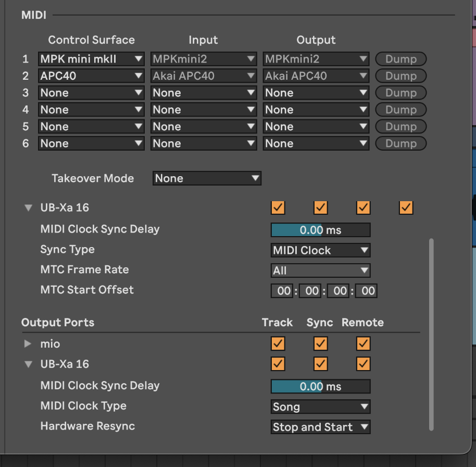Open the MIDI Clock Type dropdown (Song)
The height and width of the screenshot is (467, 476).
click(x=321, y=407)
